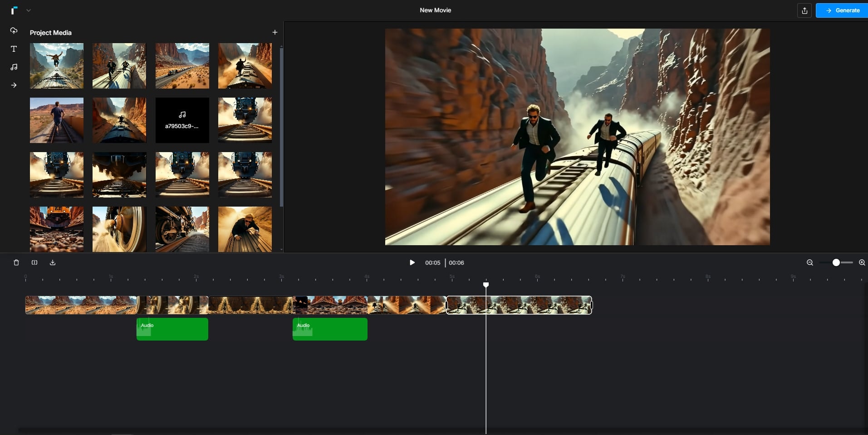
Task: Adjust the timeline zoom slider handle
Action: coord(836,262)
